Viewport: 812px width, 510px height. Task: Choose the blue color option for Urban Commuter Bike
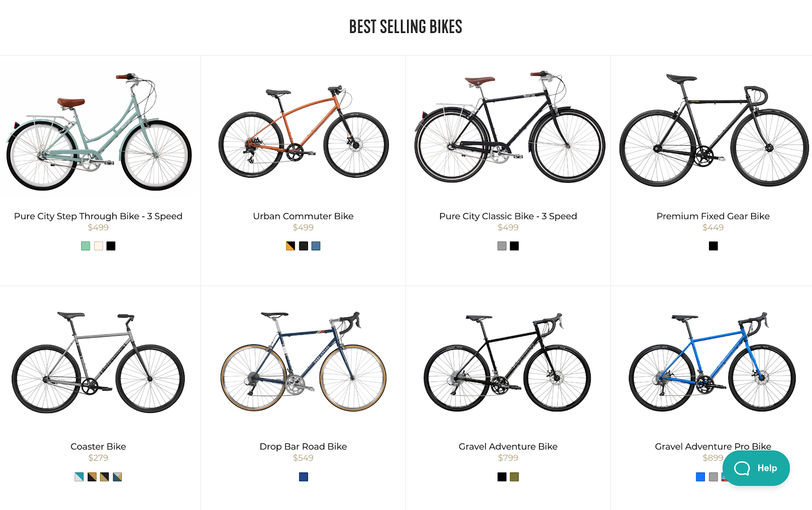pyautogui.click(x=316, y=246)
